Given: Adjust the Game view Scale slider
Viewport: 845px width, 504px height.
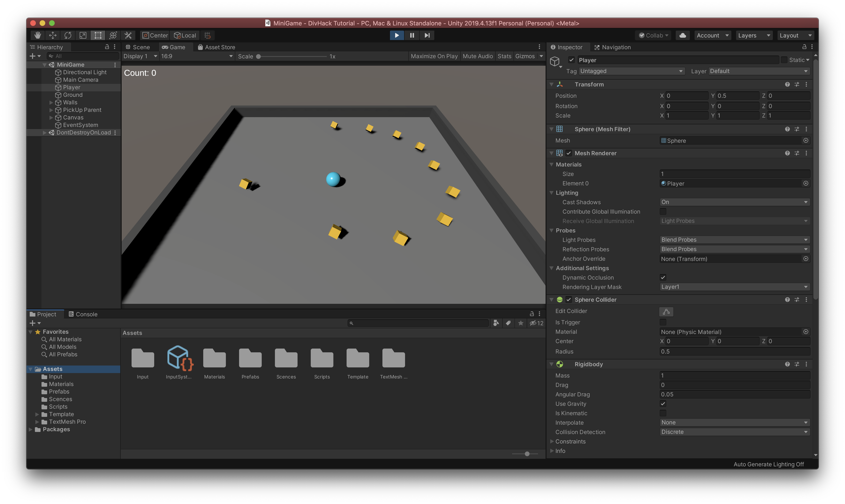Looking at the screenshot, I should 259,57.
